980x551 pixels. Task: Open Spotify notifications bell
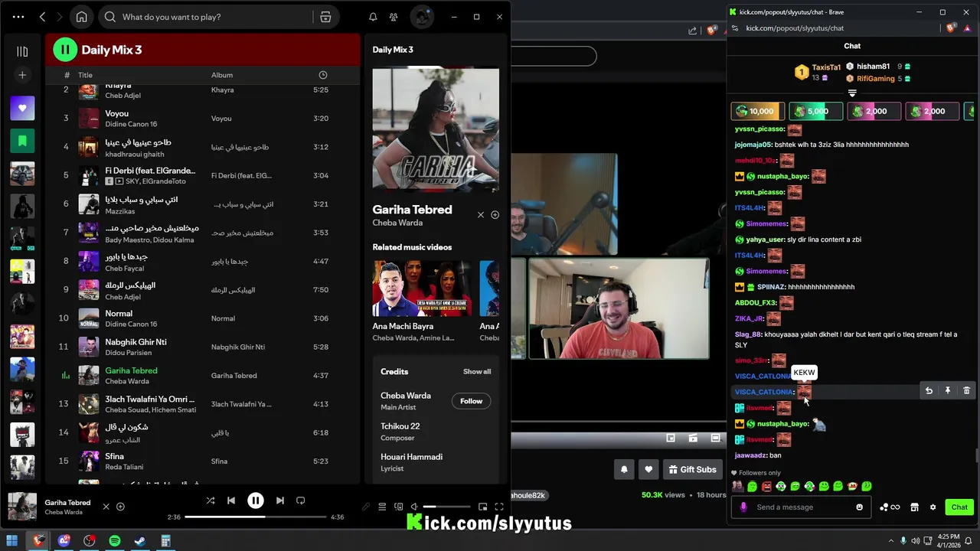pos(373,17)
